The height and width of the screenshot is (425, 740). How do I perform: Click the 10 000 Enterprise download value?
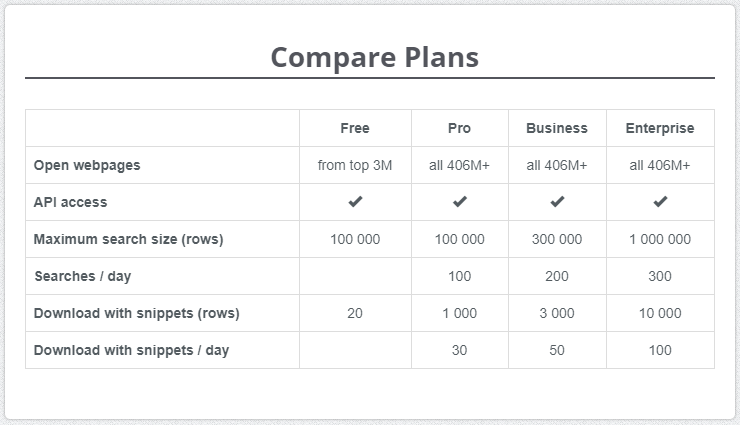[x=660, y=313]
